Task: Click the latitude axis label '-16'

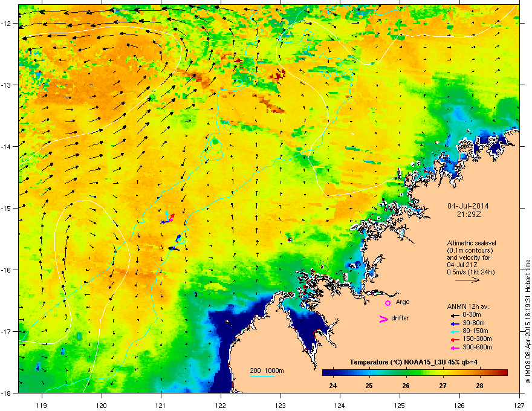Action: (x=6, y=270)
